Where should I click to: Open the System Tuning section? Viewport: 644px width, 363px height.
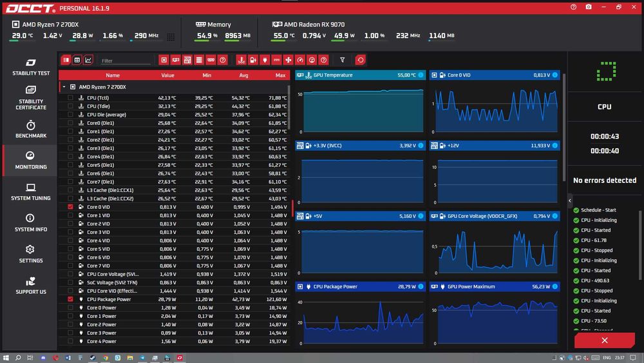point(31,191)
